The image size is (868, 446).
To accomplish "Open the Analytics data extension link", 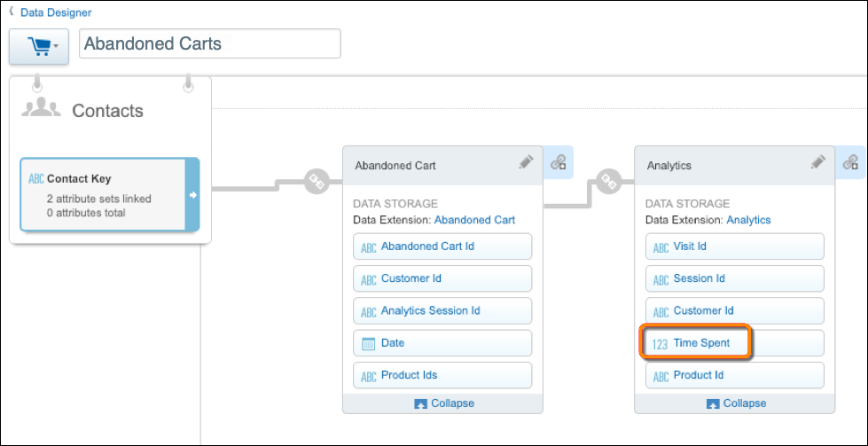I will [748, 220].
